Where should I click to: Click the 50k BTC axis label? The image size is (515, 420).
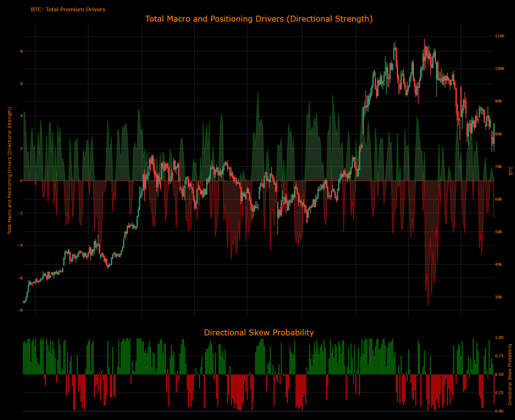(499, 232)
